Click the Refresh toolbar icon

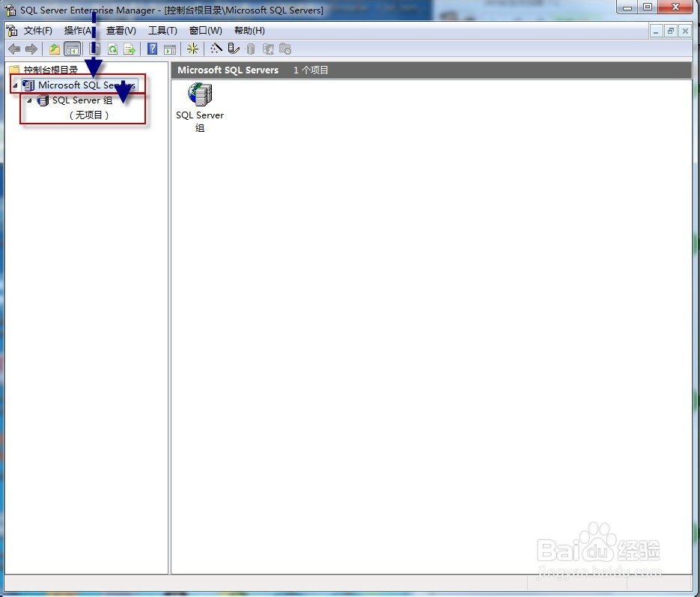pyautogui.click(x=112, y=49)
